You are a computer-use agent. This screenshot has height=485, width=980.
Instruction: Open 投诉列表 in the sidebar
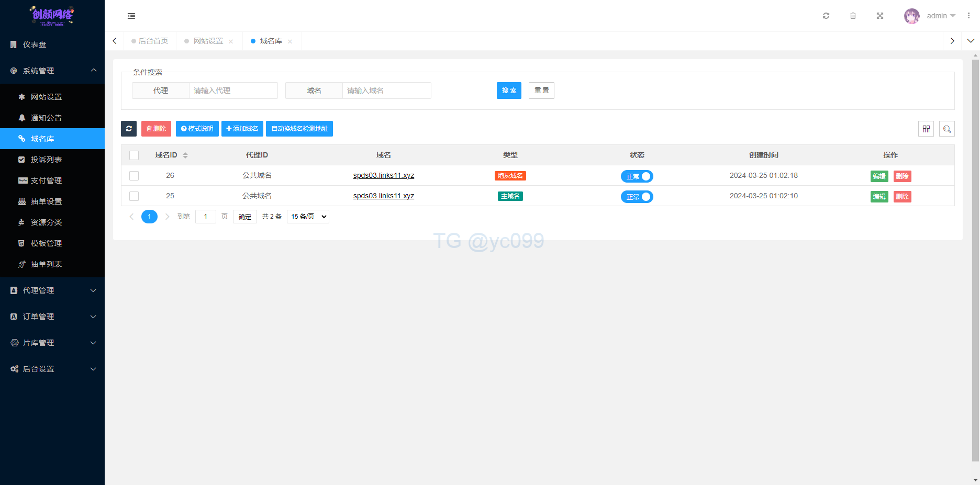[46, 160]
